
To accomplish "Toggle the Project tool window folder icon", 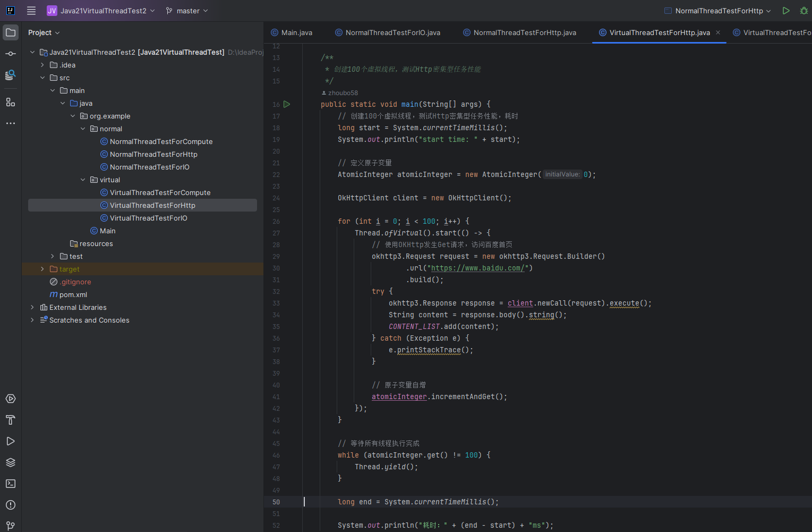I will click(x=11, y=32).
